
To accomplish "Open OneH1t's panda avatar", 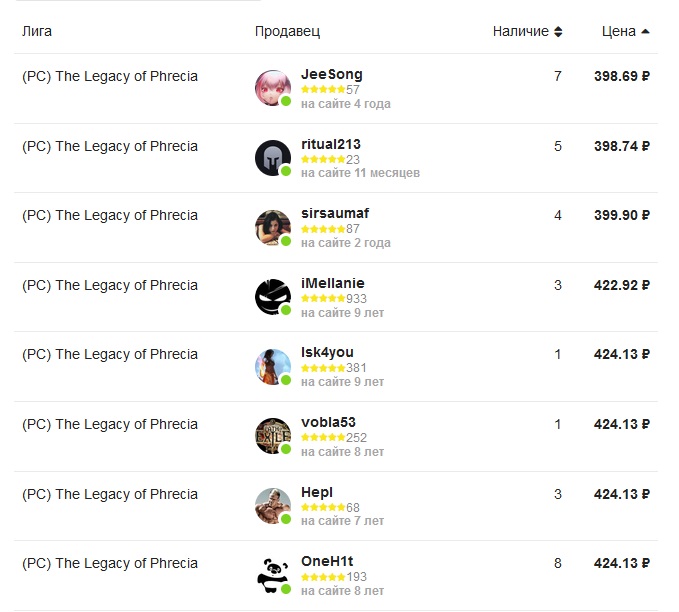I will 272,576.
